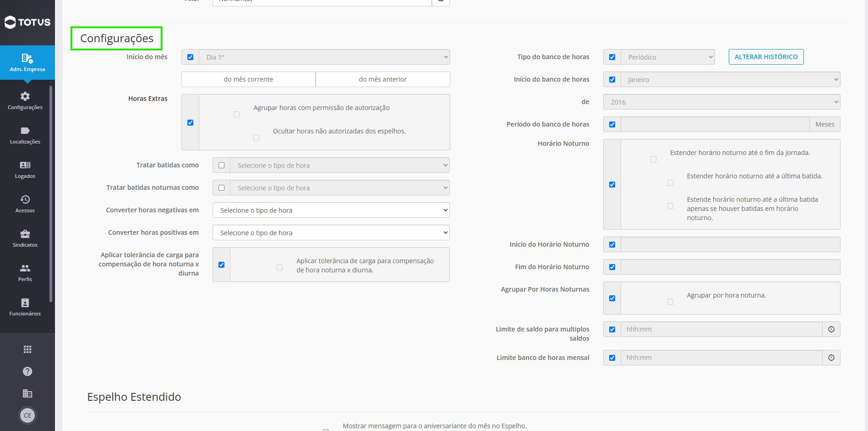Viewport: 868px width, 431px height.
Task: Toggle Aplicar tolerância de carga enable checkbox
Action: 222,265
